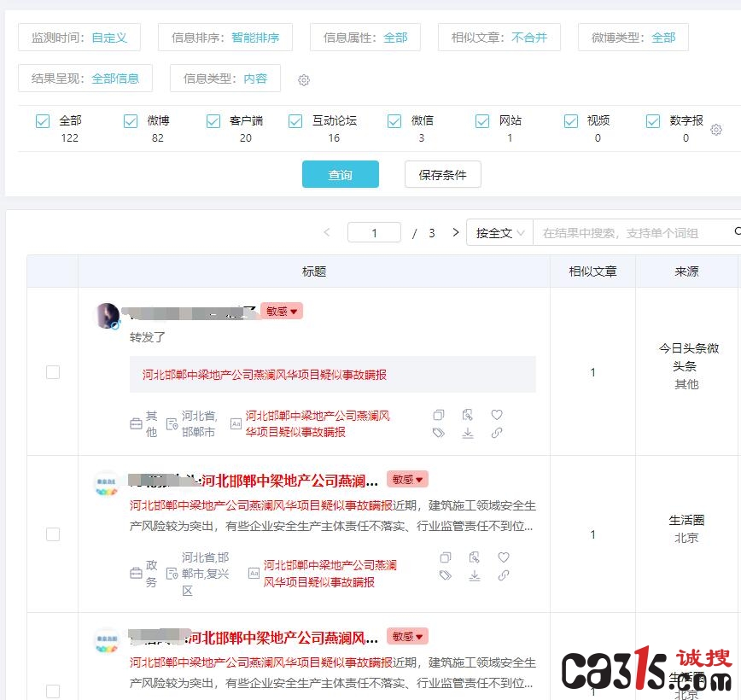This screenshot has height=700, width=741.
Task: Open the avatar of the first 生活圈 post
Action: [107, 484]
